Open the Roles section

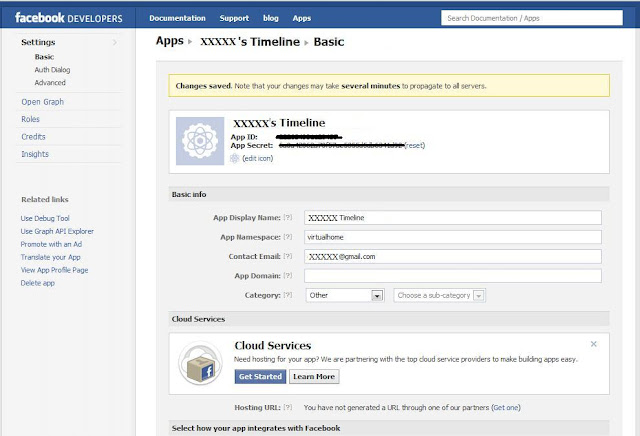tap(30, 119)
